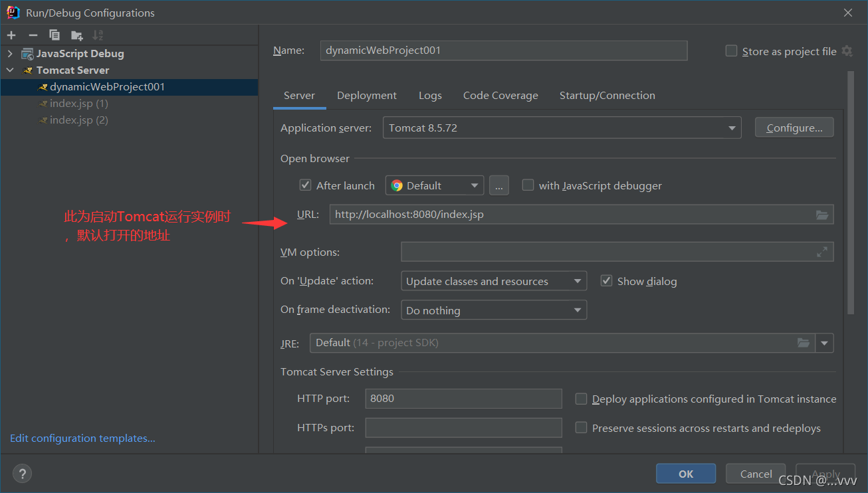Enable with JavaScript debugger checkbox
Image resolution: width=868 pixels, height=493 pixels.
point(528,185)
